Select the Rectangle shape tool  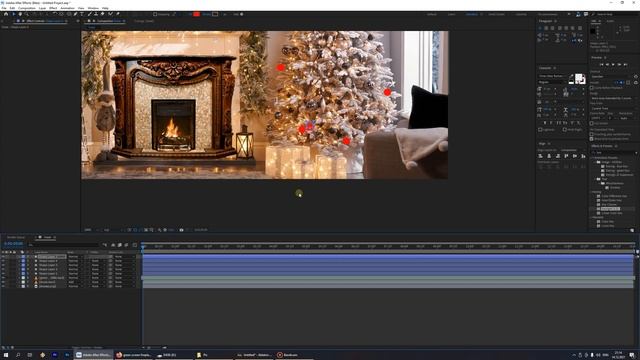[x=69, y=14]
